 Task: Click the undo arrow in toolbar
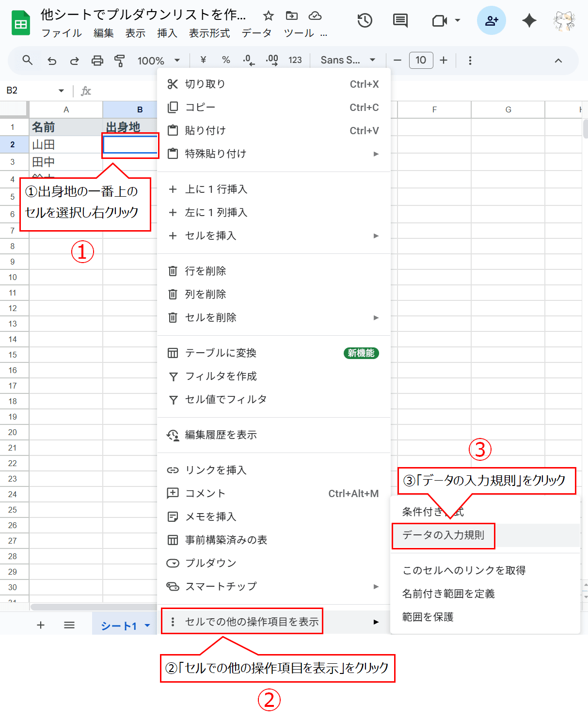(x=52, y=61)
